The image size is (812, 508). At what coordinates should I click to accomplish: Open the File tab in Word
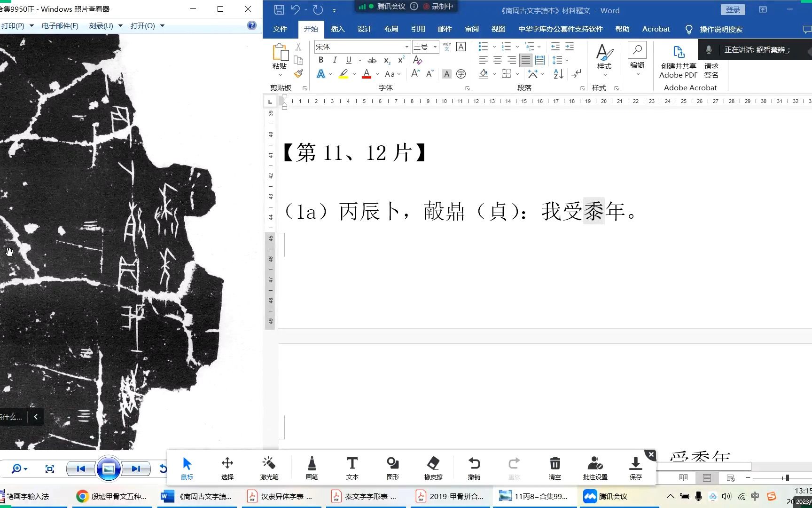[280, 29]
